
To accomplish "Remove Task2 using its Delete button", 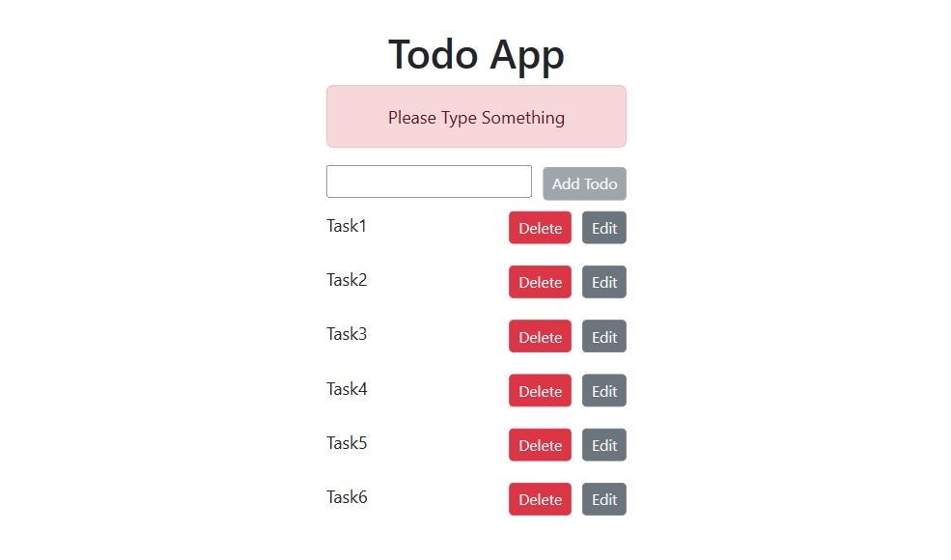I will [x=540, y=282].
